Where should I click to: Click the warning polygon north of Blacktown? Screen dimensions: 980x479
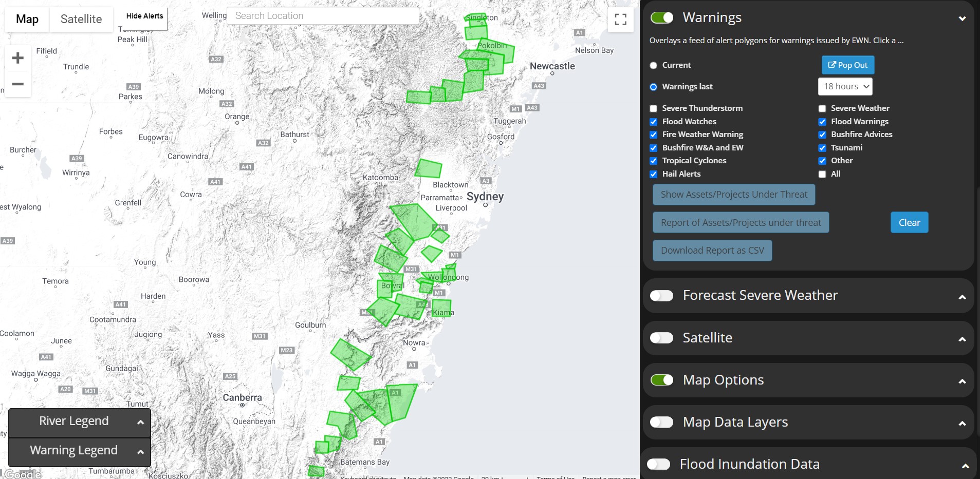[x=429, y=168]
